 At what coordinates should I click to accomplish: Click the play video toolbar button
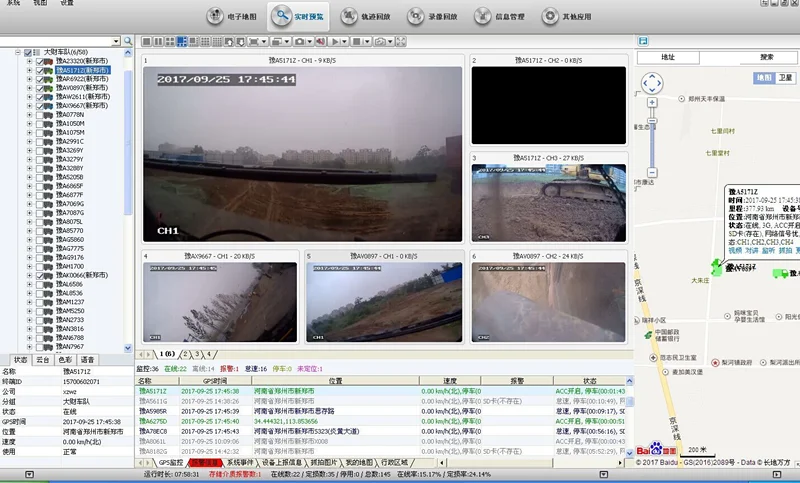[335, 41]
